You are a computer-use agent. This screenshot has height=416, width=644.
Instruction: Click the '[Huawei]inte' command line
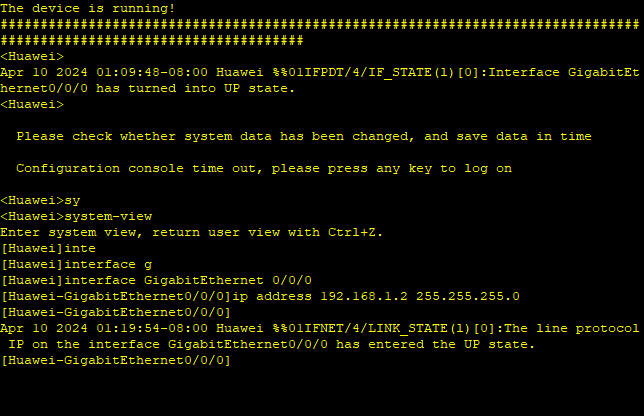(48, 248)
